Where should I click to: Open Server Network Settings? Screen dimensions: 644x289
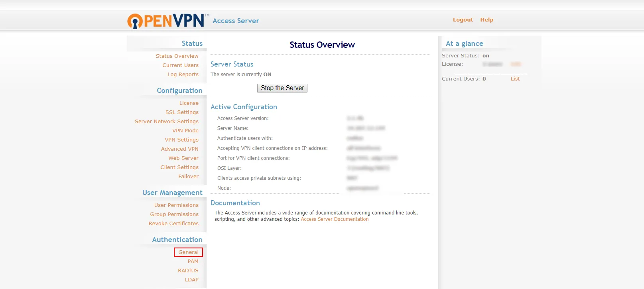[x=167, y=122]
